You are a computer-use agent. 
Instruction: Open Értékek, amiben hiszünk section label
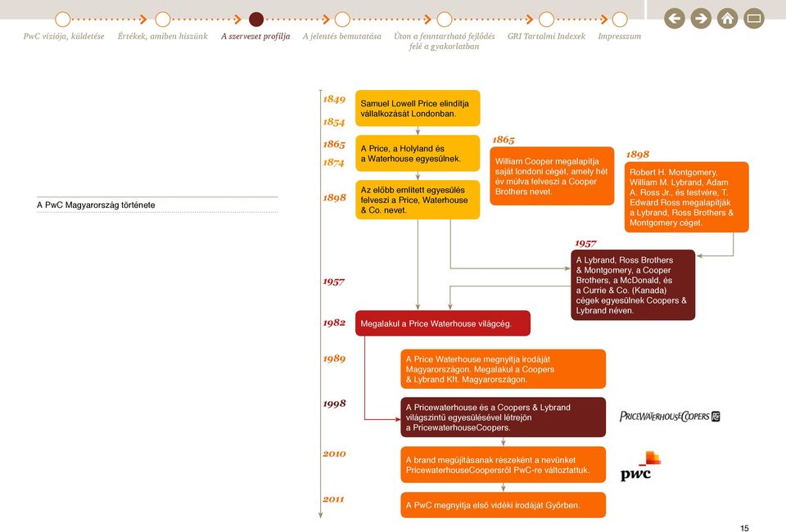click(x=162, y=36)
